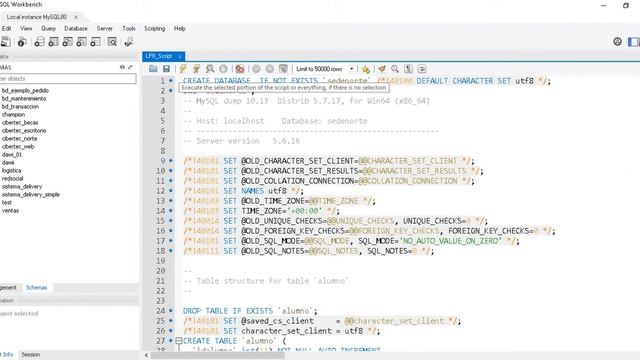
Task: Open the schema inspector toolbar icon
Action: pos(22,42)
